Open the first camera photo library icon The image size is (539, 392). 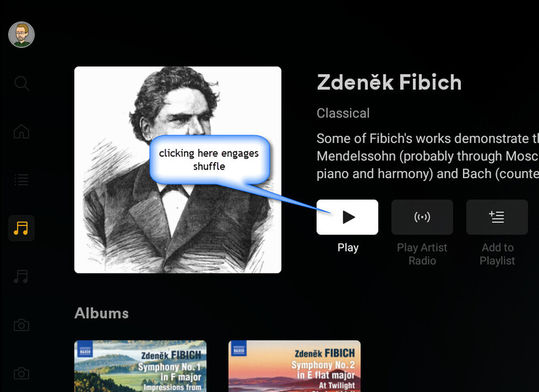(x=21, y=324)
